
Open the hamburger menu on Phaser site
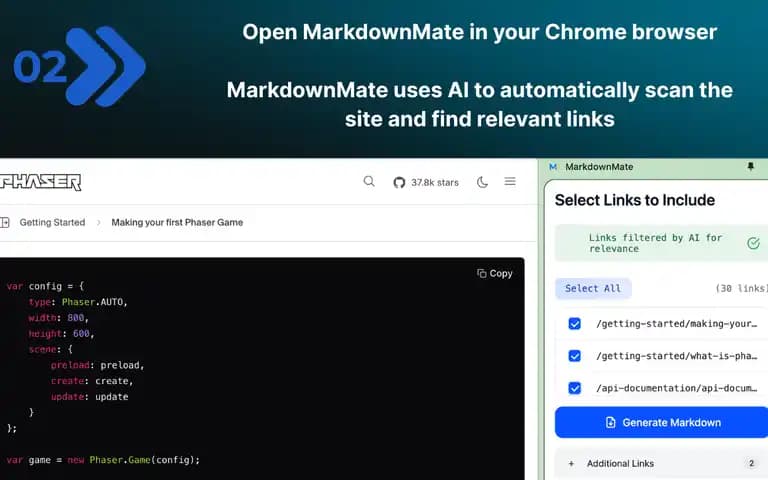tap(510, 182)
